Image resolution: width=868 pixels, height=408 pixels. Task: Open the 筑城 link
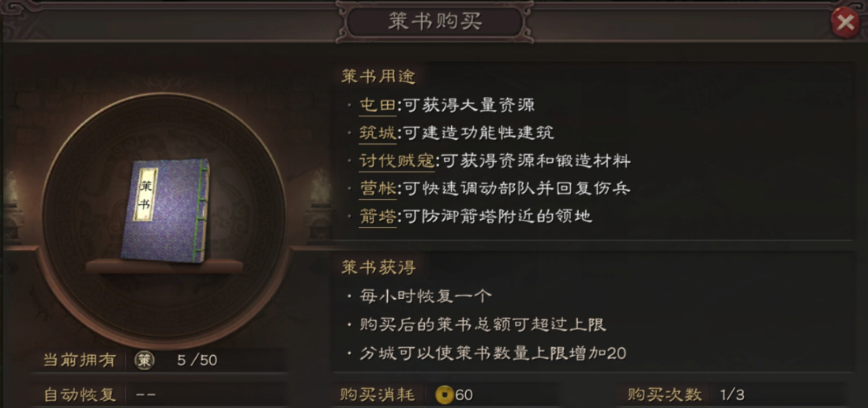[378, 133]
